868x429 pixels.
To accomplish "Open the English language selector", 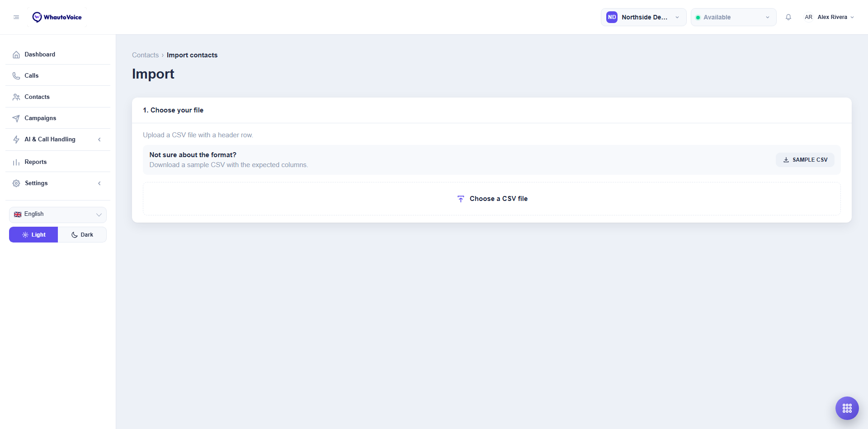I will coord(58,214).
